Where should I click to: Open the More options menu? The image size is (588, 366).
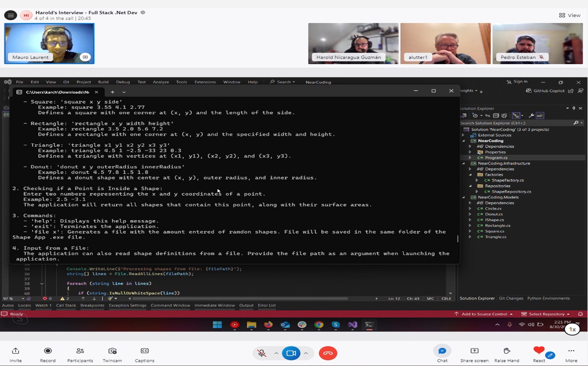571,351
